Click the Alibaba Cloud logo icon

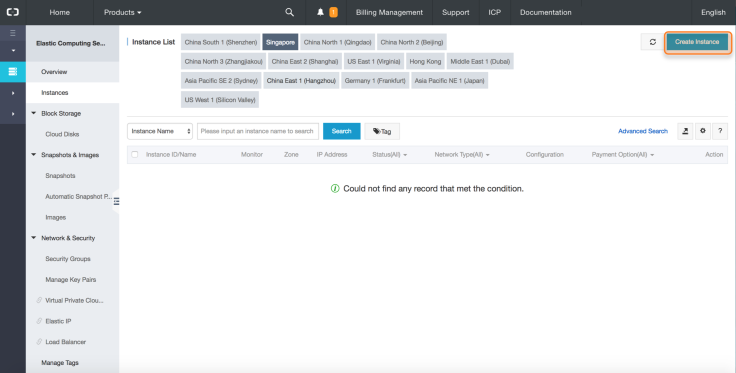point(13,12)
